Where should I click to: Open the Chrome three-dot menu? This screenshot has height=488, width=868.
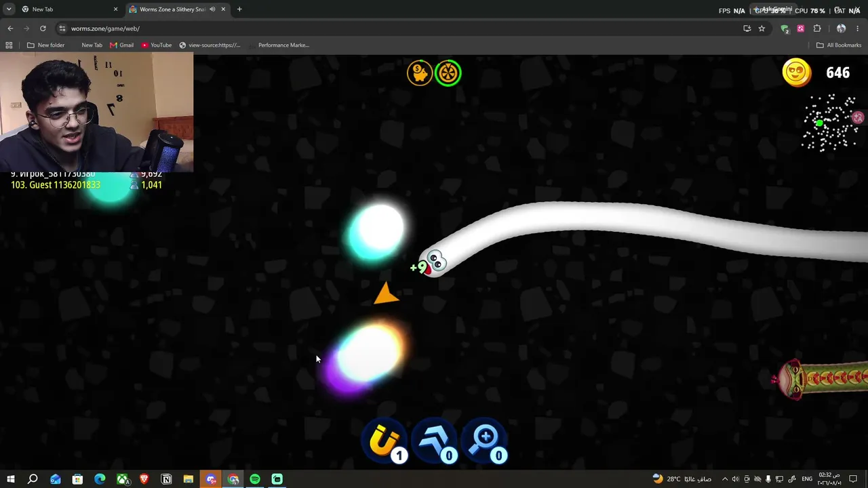click(858, 28)
